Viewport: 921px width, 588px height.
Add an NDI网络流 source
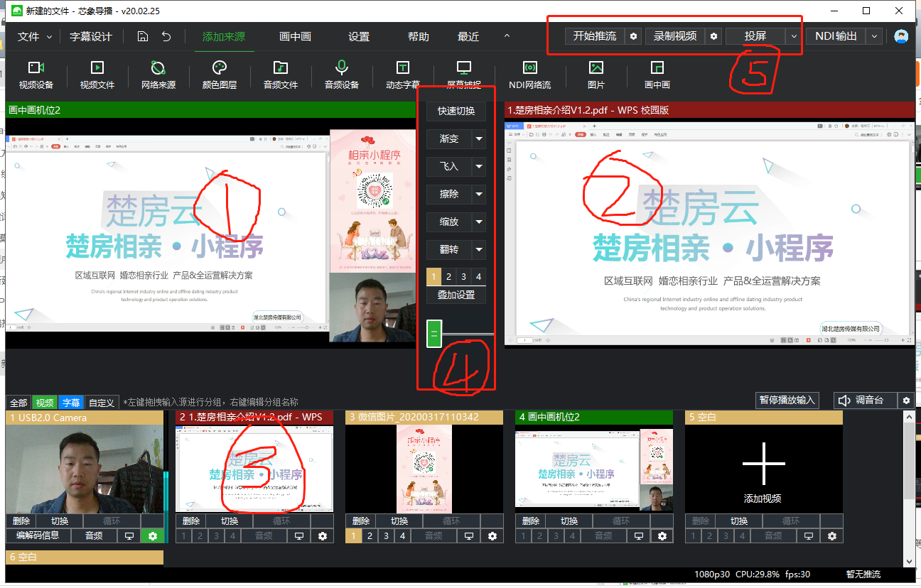(530, 75)
